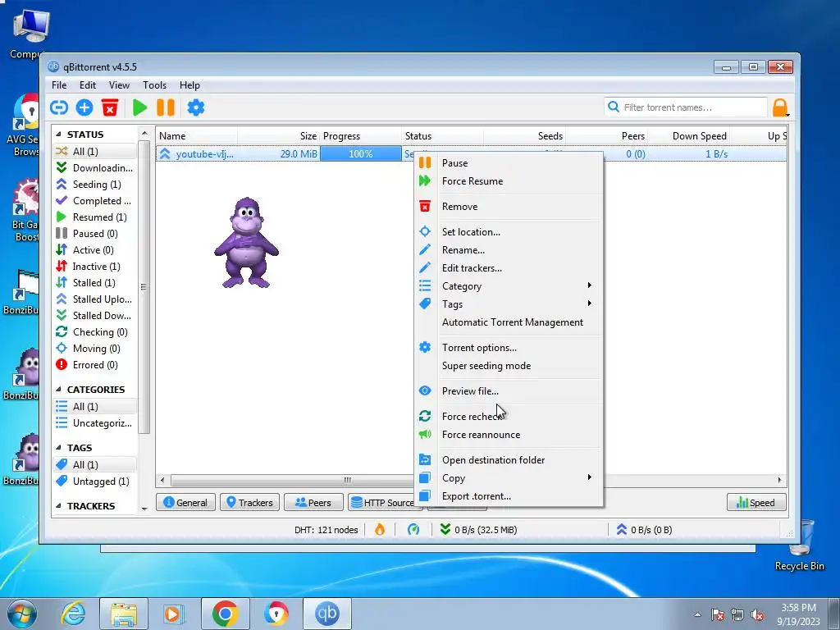Select the Stalled (1) status filter
The width and height of the screenshot is (840, 630).
[x=95, y=283]
